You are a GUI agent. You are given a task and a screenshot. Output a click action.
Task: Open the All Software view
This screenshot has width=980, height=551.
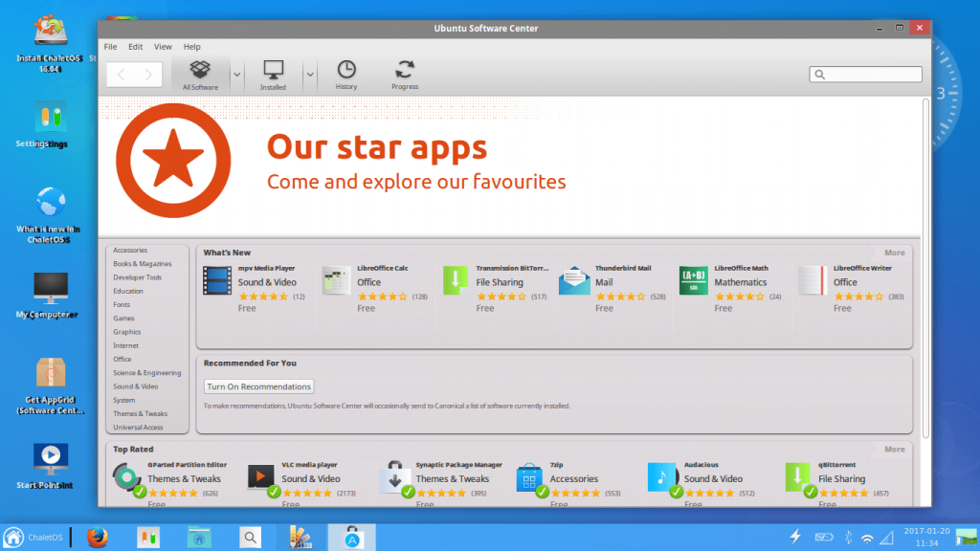point(200,75)
